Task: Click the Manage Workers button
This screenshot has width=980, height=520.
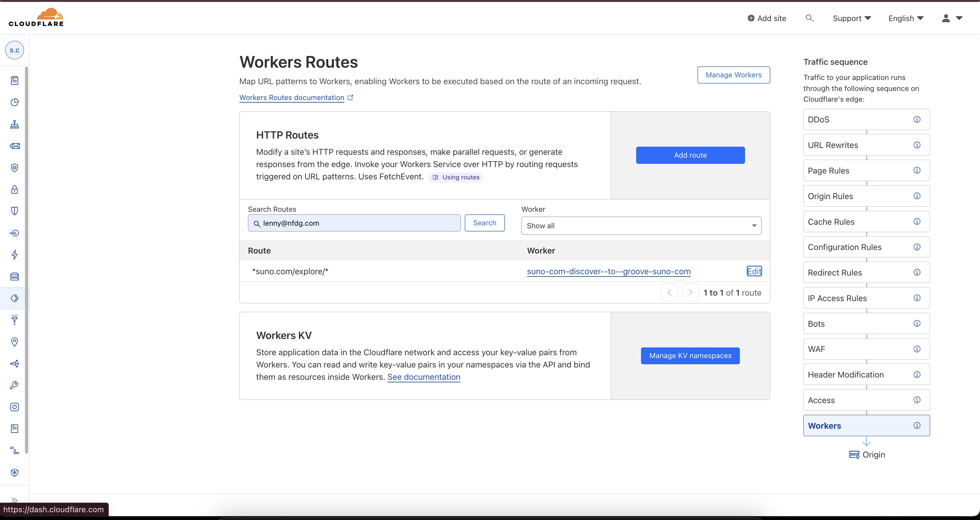Action: point(733,75)
